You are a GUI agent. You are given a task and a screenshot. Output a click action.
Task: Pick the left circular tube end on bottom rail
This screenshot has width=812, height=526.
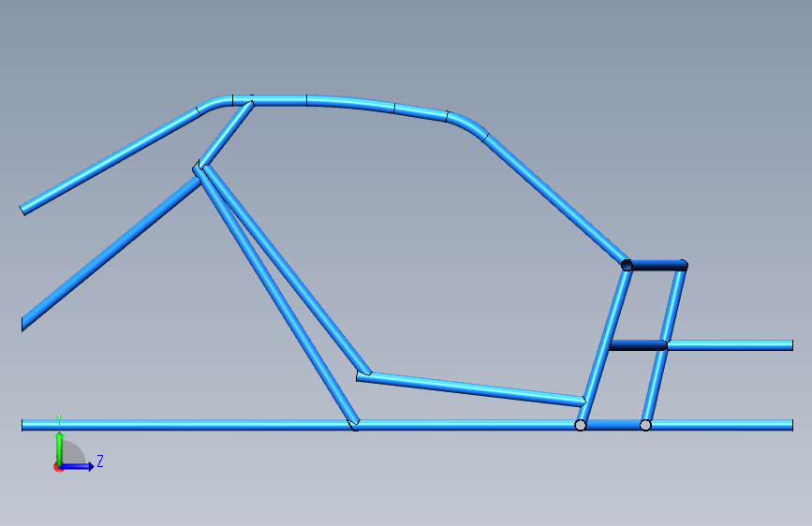pyautogui.click(x=581, y=425)
